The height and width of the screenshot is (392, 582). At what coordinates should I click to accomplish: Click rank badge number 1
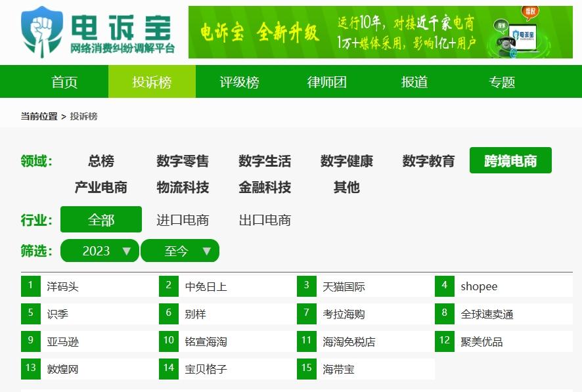click(31, 286)
